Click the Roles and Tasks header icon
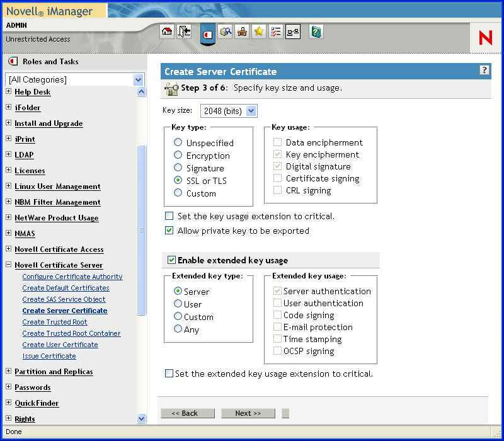The image size is (504, 441). (x=13, y=61)
